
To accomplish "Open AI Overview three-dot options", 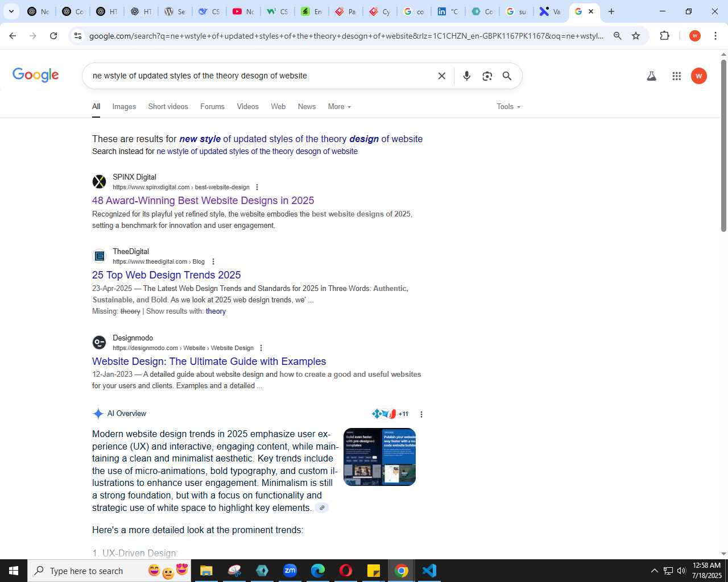I will point(421,414).
